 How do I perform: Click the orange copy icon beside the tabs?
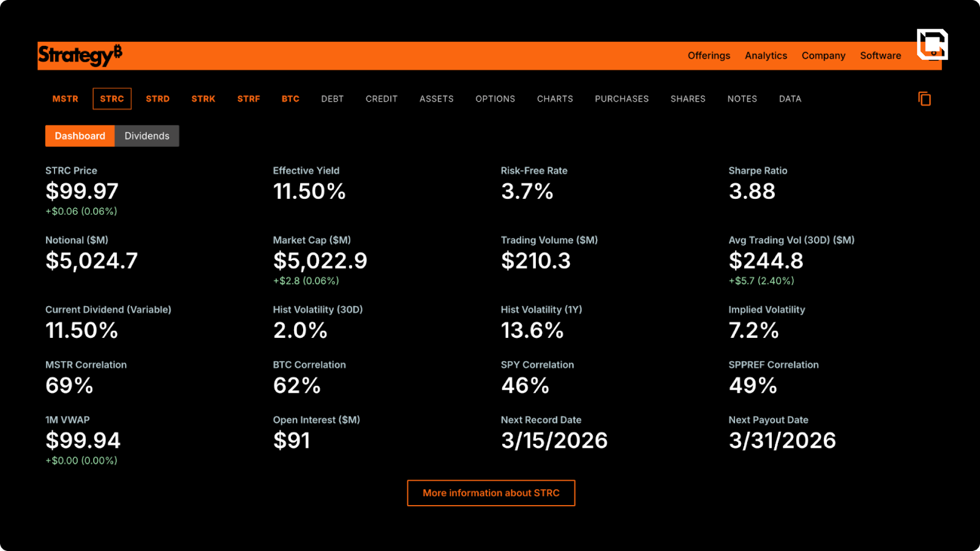924,99
